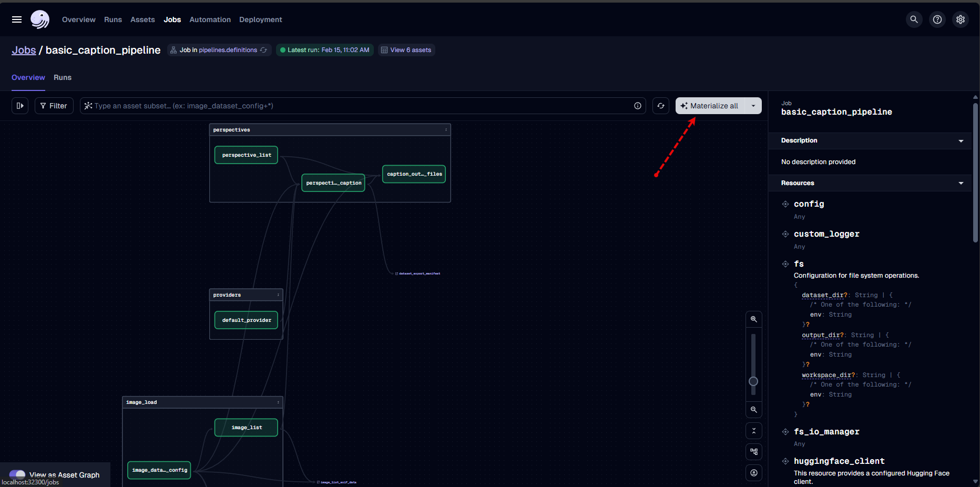Follow the Jobs breadcrumb link

(x=24, y=50)
